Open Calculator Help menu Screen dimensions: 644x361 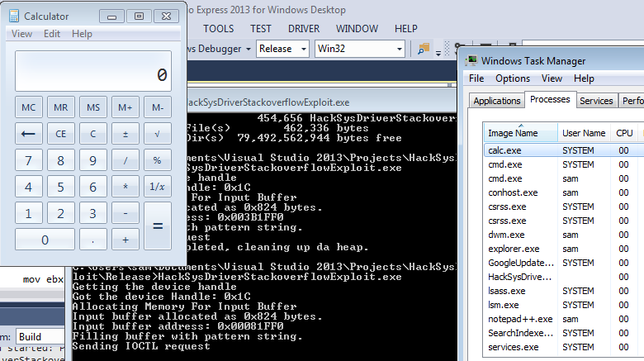(x=82, y=34)
